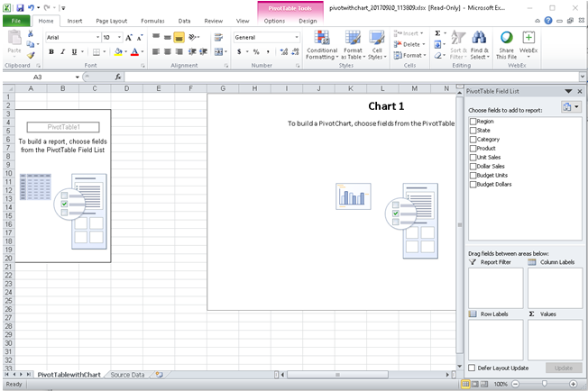The height and width of the screenshot is (391, 588).
Task: Click the Save icon in quick access toolbar
Action: coord(19,6)
